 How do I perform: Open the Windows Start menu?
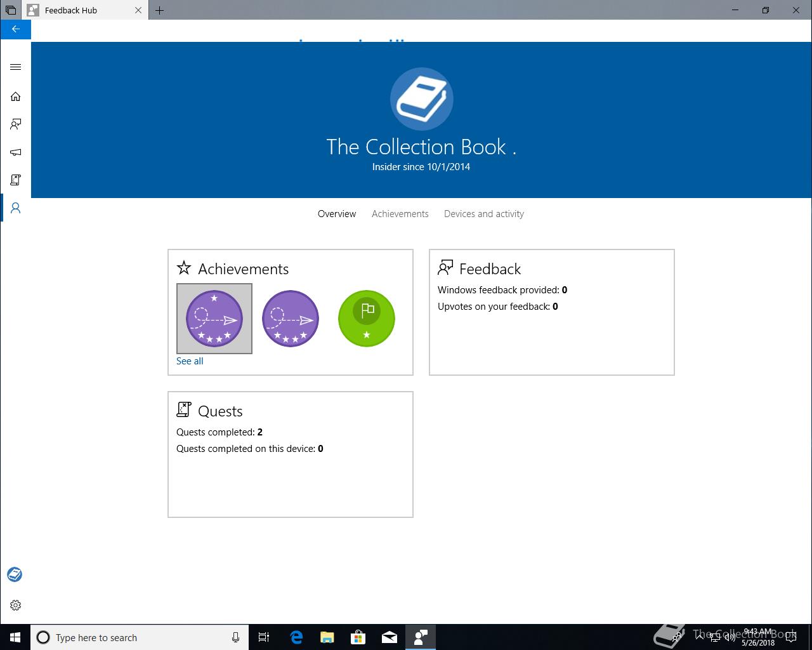click(x=15, y=637)
